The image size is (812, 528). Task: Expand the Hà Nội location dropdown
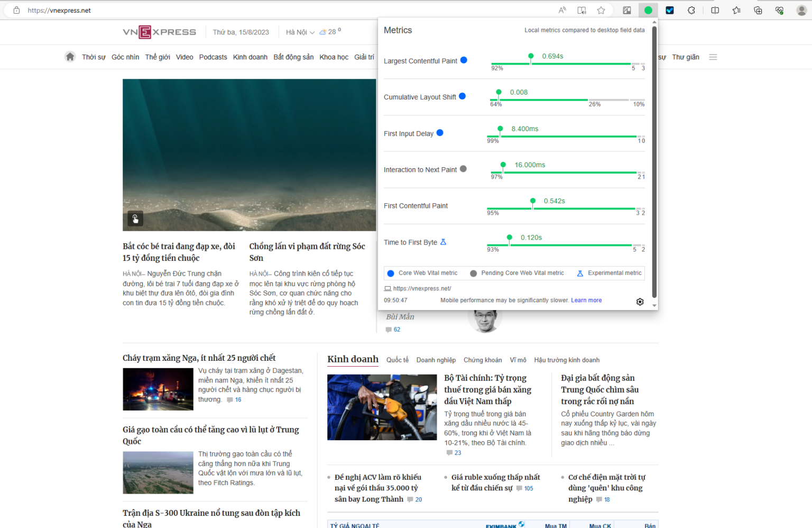(x=300, y=32)
